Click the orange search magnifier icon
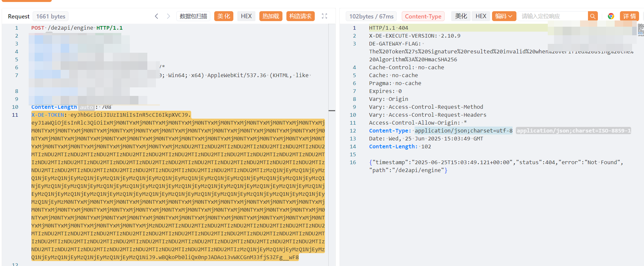This screenshot has height=266, width=644. coord(593,16)
